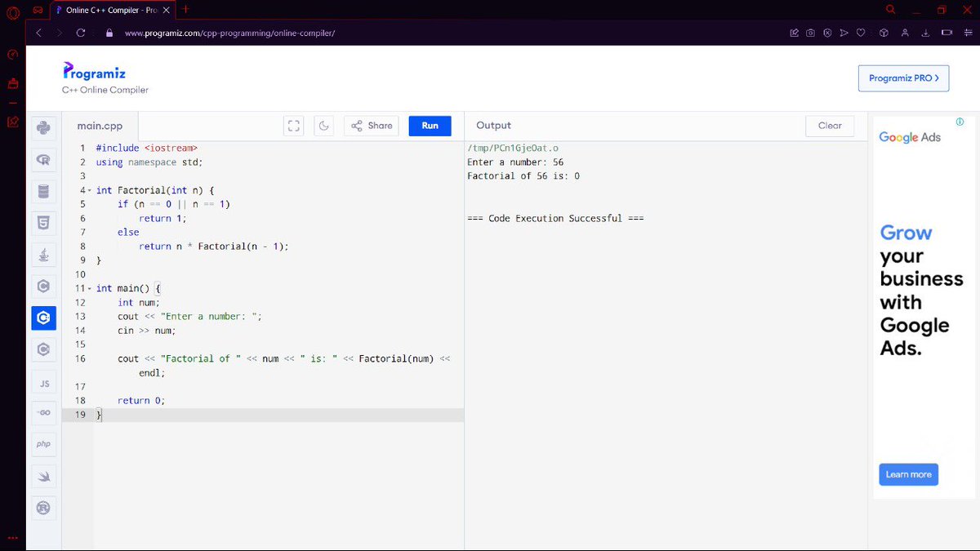The width and height of the screenshot is (980, 551).
Task: Click the send flow arrow icon
Action: click(x=844, y=33)
